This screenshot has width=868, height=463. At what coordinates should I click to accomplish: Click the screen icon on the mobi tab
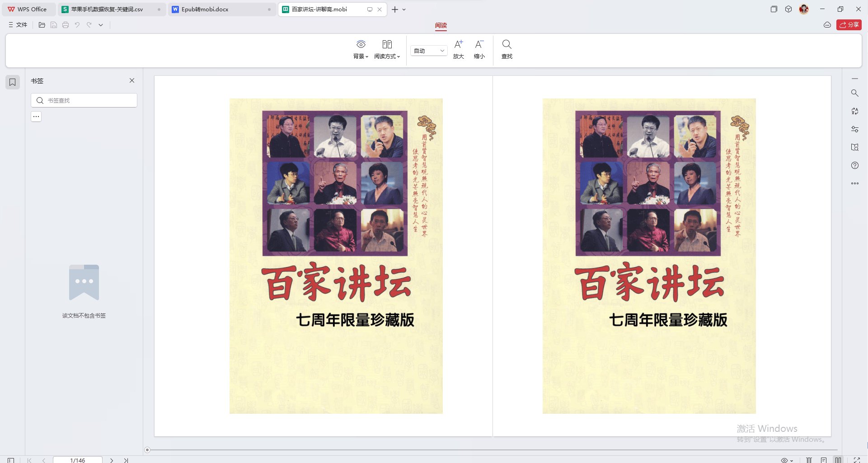[x=370, y=9]
